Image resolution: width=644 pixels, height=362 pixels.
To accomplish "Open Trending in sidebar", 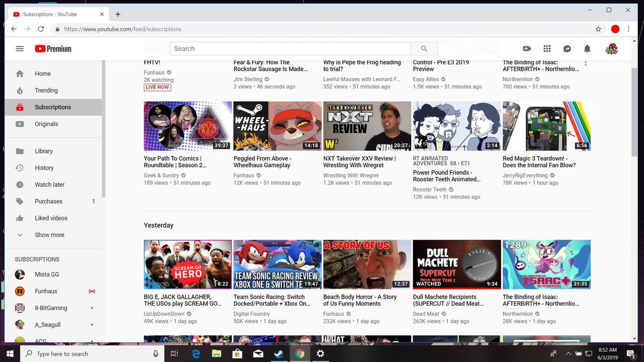I will pos(53,91).
